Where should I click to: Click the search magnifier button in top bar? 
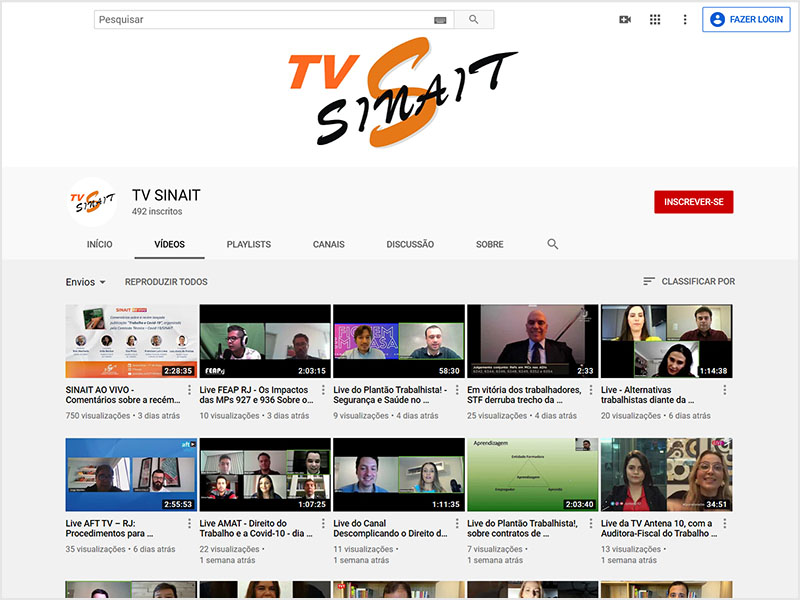click(x=473, y=19)
